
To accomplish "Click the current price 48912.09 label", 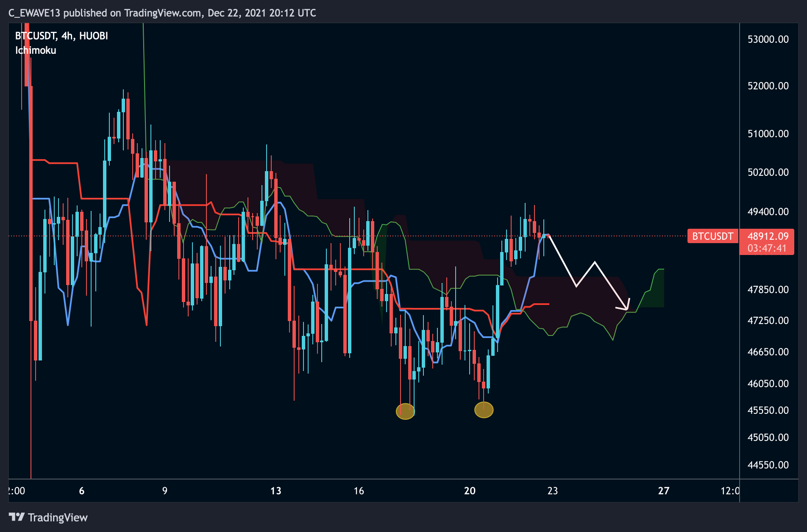I will tap(768, 236).
